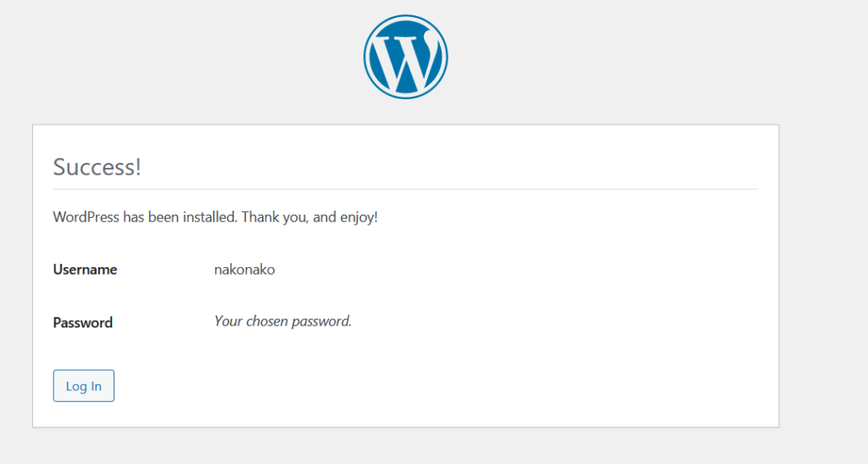Image resolution: width=868 pixels, height=464 pixels.
Task: Select the bold Password label
Action: click(x=82, y=322)
